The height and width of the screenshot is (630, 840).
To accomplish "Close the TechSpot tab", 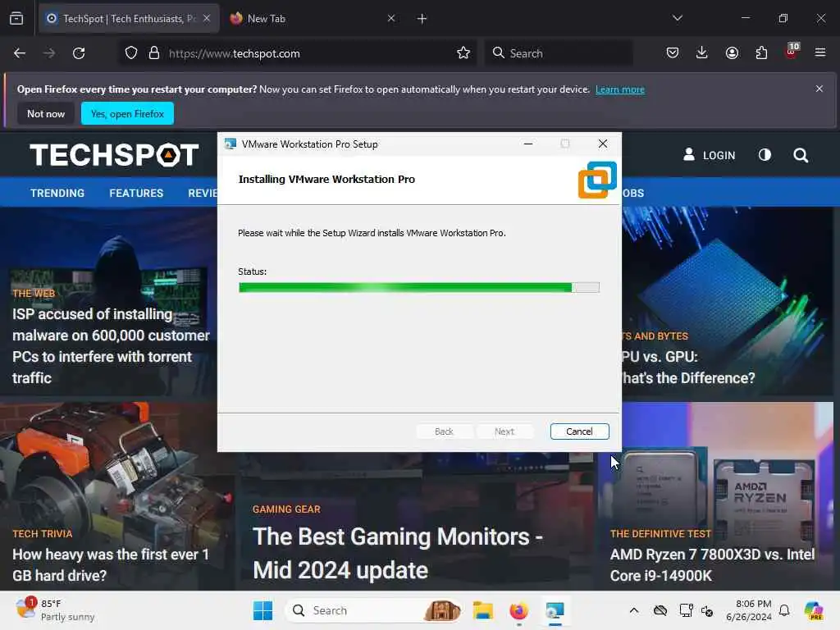I will (207, 19).
